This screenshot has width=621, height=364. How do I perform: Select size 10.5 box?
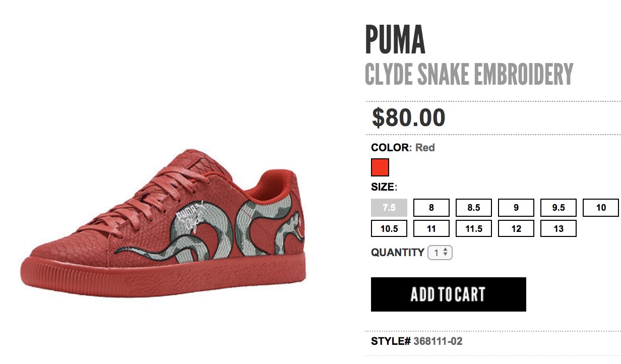pyautogui.click(x=389, y=228)
